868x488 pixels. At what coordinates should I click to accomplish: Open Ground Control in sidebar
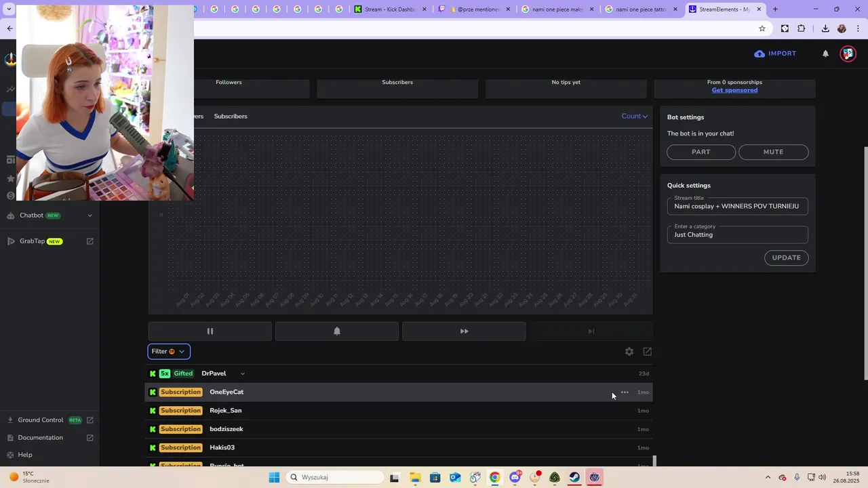click(x=41, y=420)
